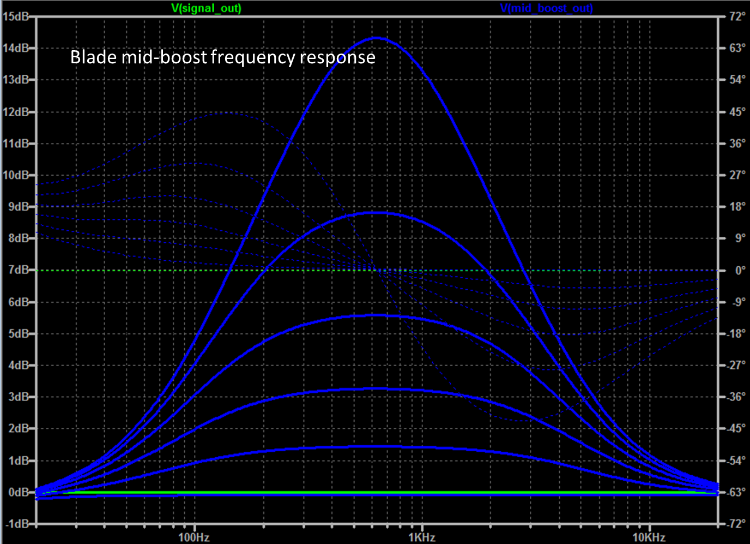Click the peak of the second-highest blue curve
Image resolution: width=750 pixels, height=544 pixels.
[x=376, y=212]
